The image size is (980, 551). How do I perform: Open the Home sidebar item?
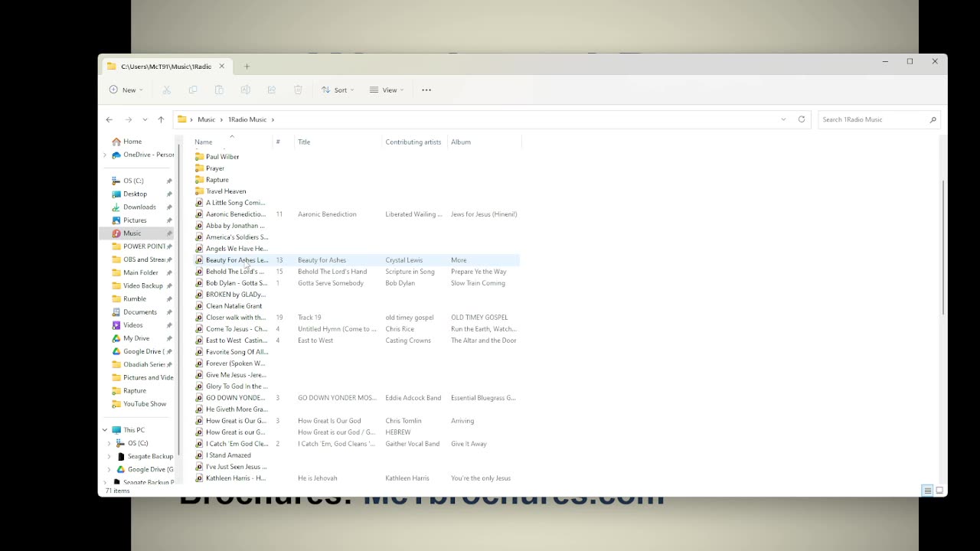(132, 142)
